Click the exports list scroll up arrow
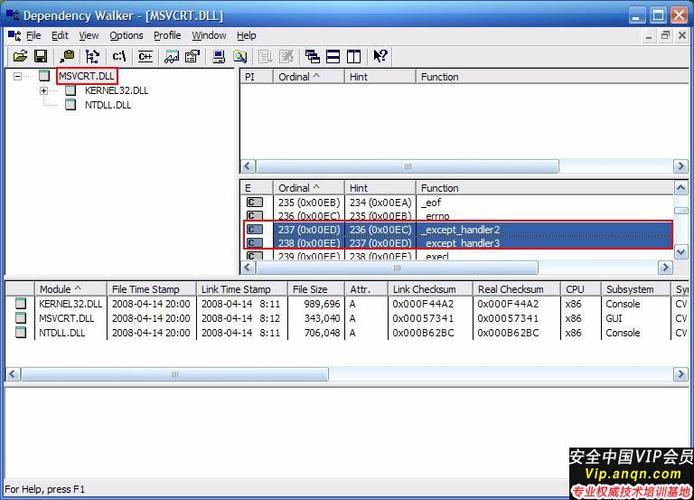 point(681,188)
